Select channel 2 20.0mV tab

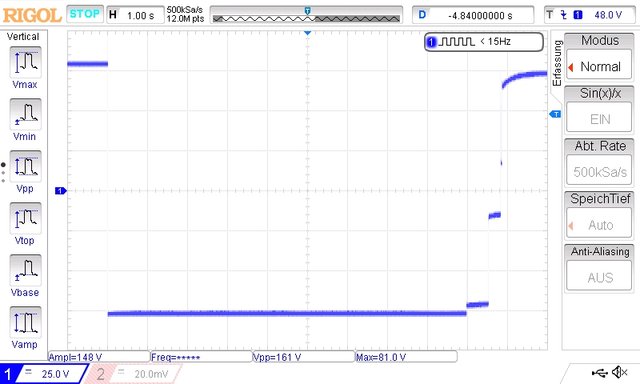click(x=133, y=373)
